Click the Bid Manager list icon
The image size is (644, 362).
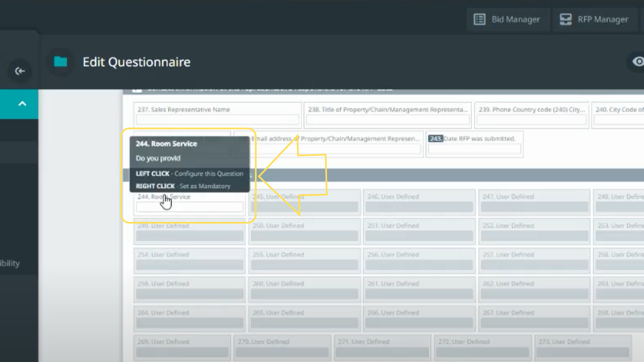click(x=479, y=19)
